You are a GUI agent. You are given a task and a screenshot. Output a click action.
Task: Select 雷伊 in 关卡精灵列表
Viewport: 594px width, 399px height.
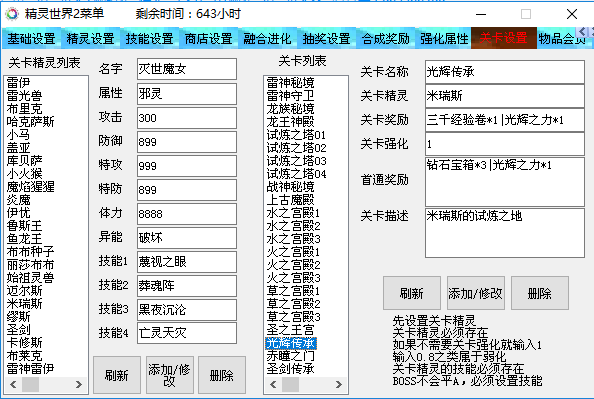(18, 83)
